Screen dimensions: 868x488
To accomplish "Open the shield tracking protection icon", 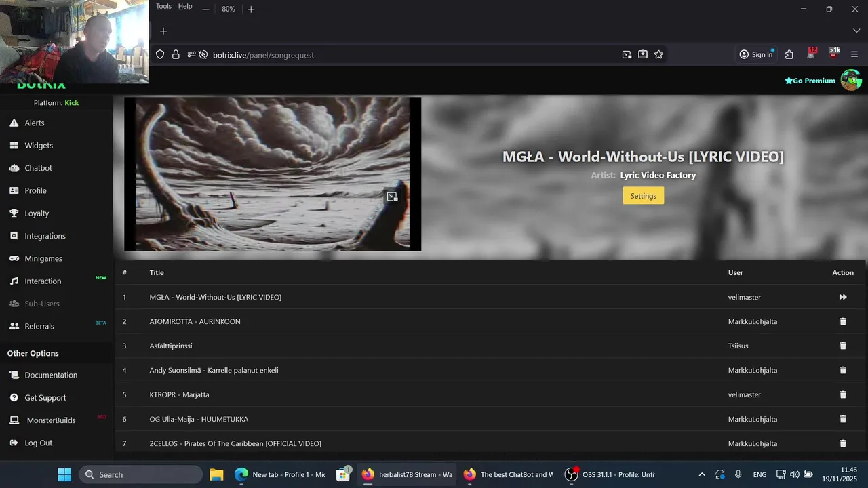I will (x=160, y=55).
